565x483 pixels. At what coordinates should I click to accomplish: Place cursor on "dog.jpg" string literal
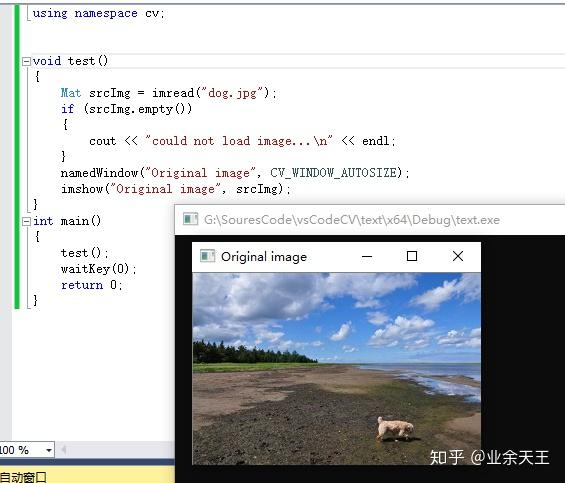(233, 93)
